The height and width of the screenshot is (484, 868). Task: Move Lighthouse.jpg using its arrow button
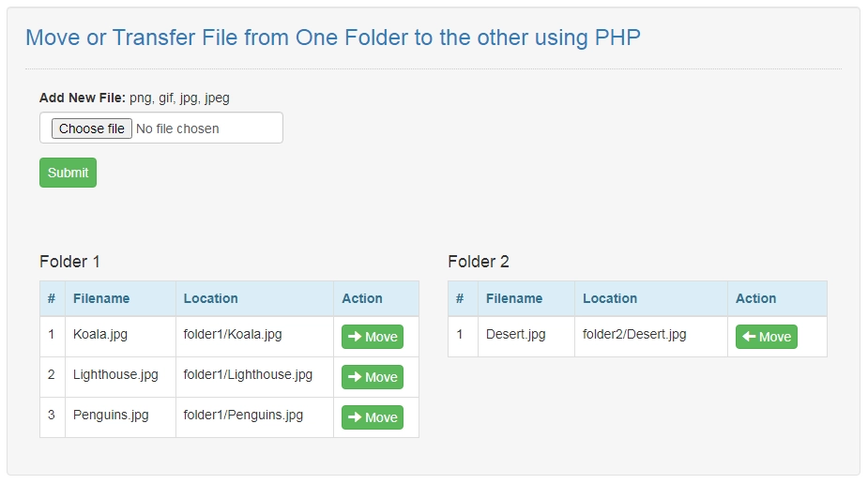point(373,377)
